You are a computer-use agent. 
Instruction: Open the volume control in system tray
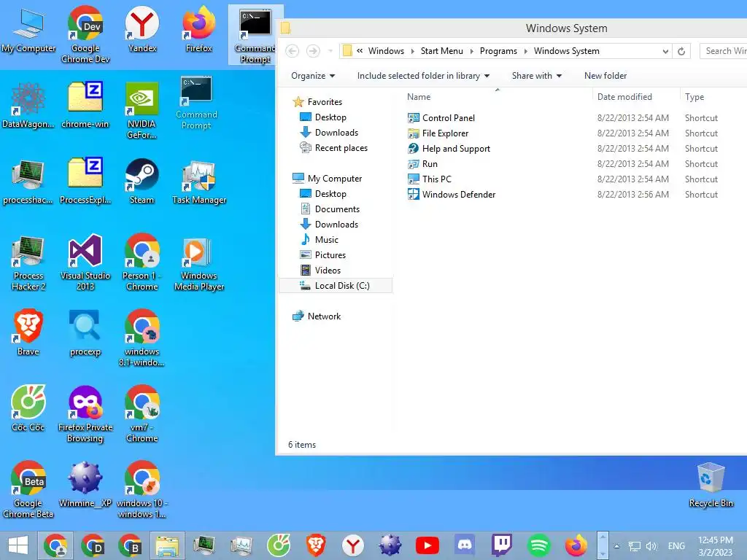pos(651,546)
